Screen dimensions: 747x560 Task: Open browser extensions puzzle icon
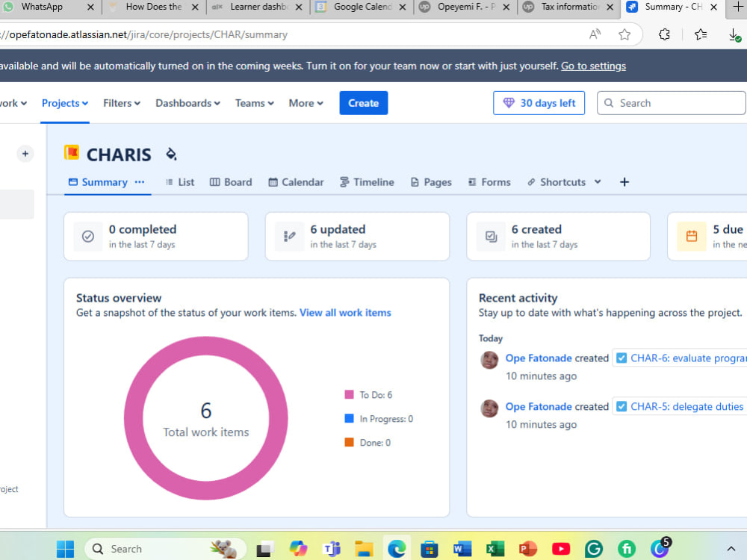click(x=664, y=34)
